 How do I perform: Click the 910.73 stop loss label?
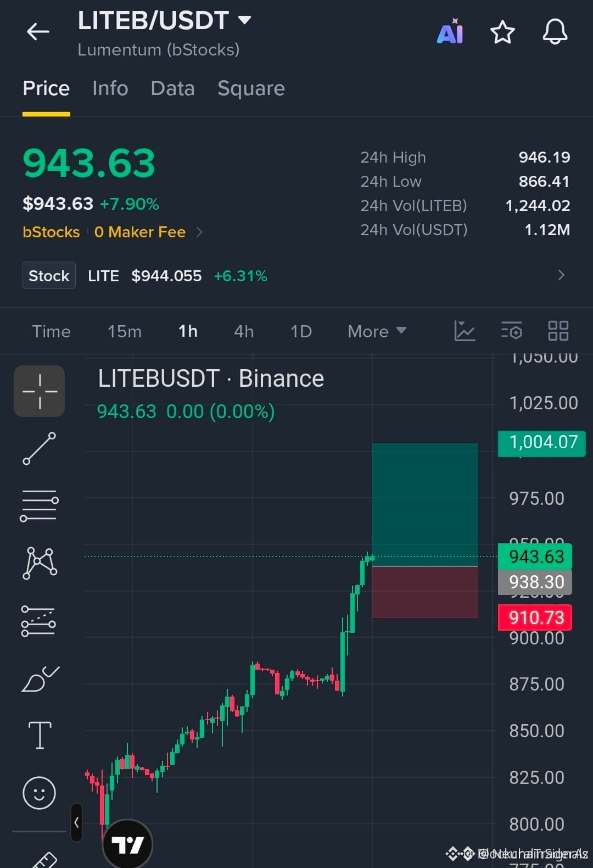click(535, 617)
